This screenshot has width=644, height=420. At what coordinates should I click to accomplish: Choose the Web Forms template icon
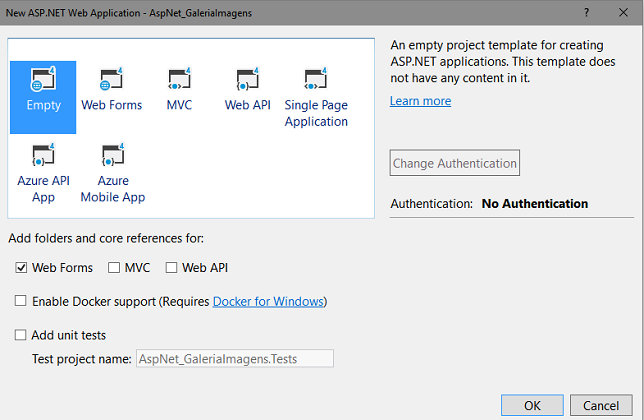111,80
